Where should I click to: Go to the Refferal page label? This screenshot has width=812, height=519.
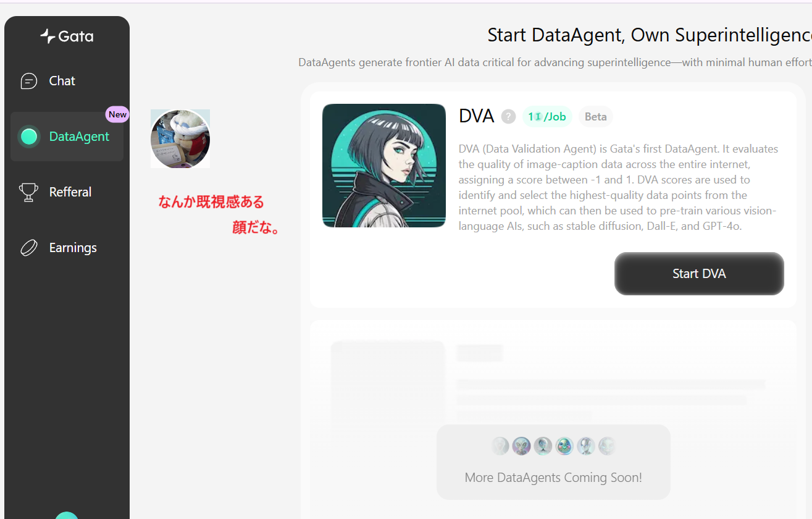coord(70,192)
